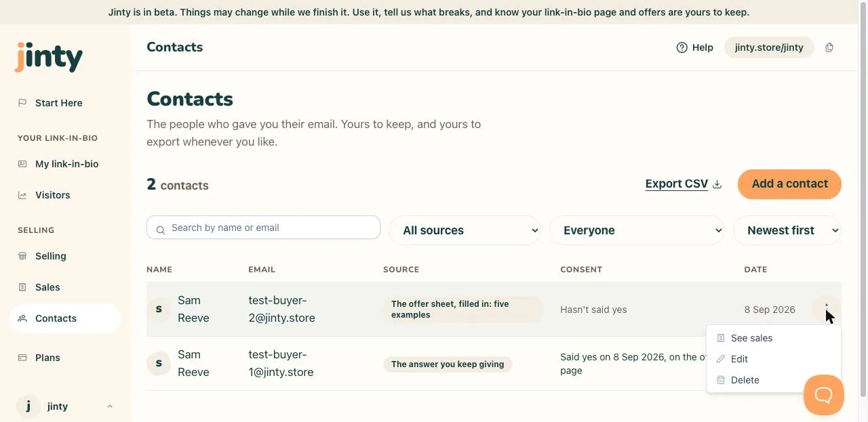Click the Delete trash icon
Viewport: 868px width, 422px height.
(721, 380)
